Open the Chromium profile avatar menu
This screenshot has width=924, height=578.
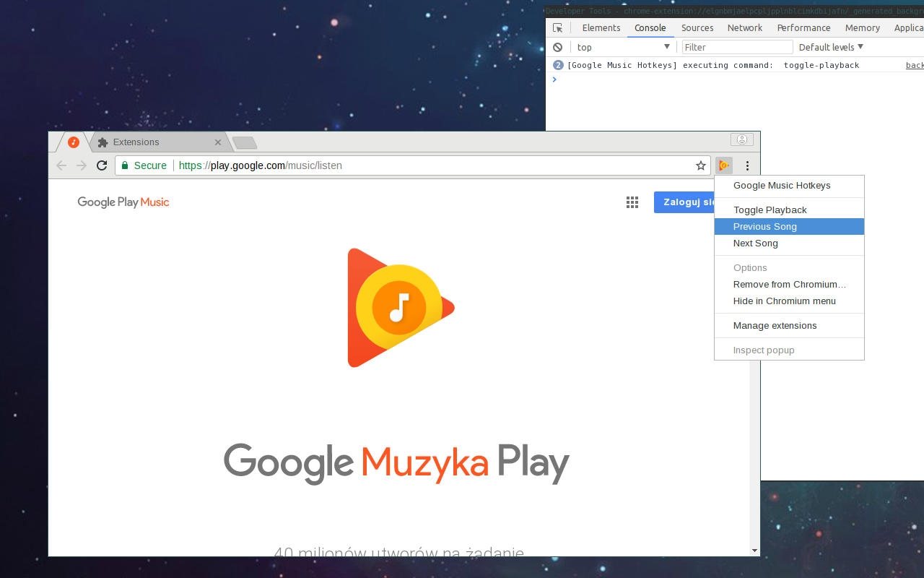click(741, 139)
